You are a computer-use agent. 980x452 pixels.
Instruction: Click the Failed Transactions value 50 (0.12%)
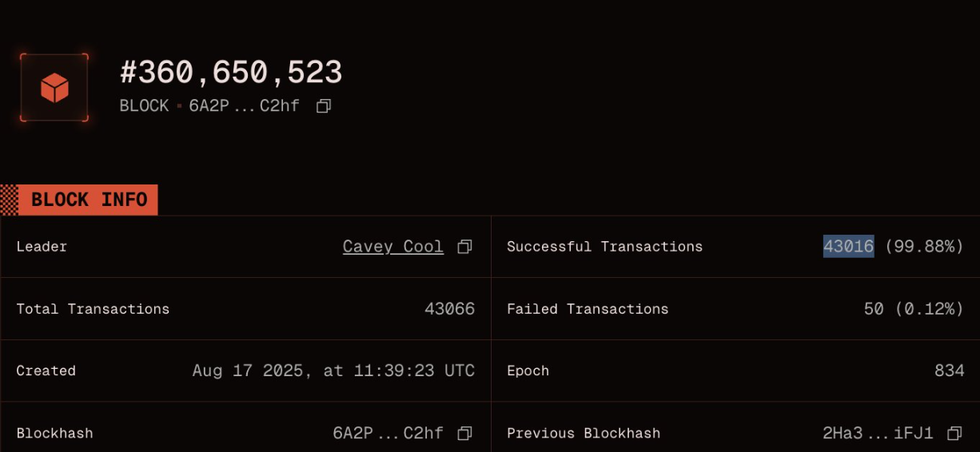(x=914, y=309)
